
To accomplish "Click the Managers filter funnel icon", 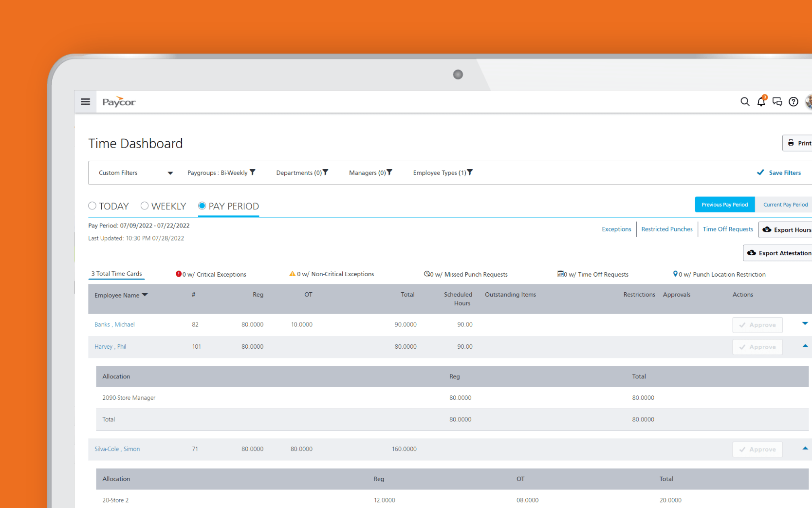I will (389, 172).
